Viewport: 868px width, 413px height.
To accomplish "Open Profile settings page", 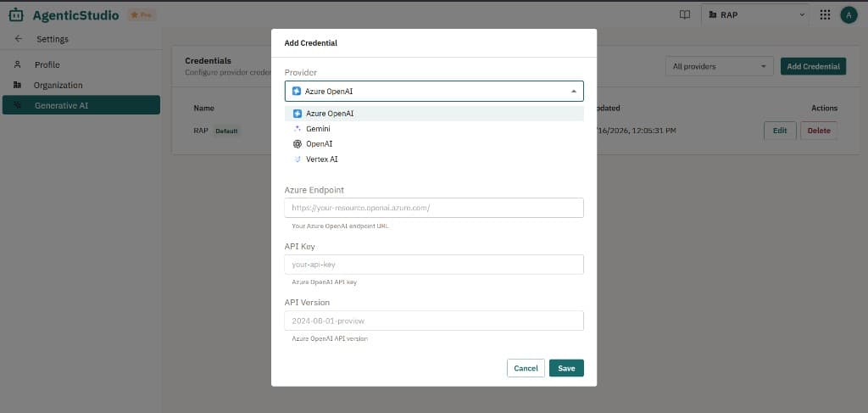I will [x=81, y=64].
